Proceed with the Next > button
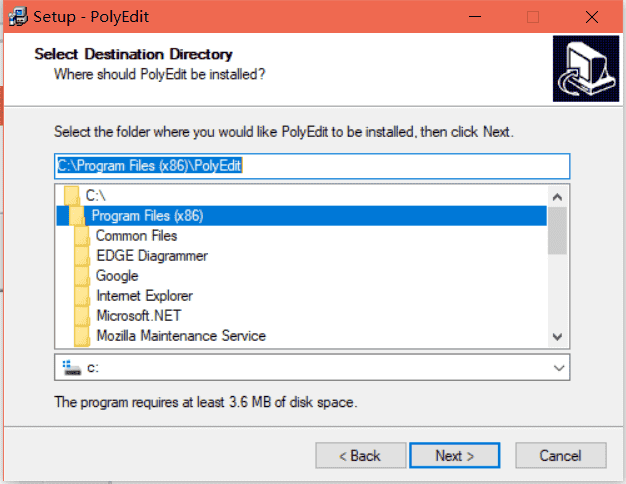This screenshot has height=484, width=626. tap(455, 456)
